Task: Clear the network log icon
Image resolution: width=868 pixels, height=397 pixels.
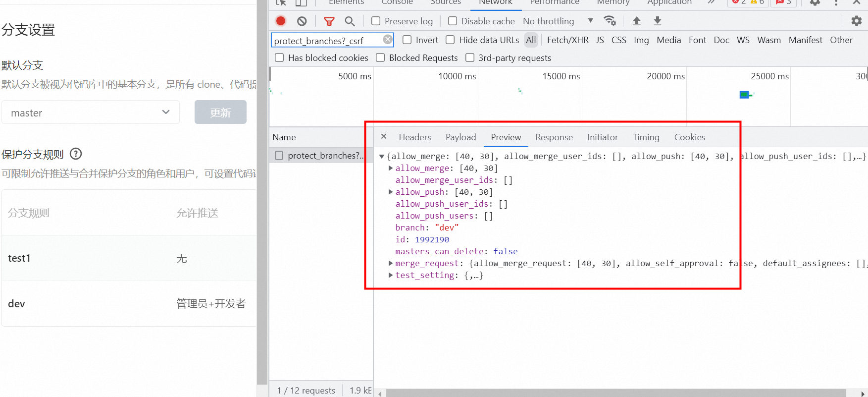Action: click(x=302, y=21)
